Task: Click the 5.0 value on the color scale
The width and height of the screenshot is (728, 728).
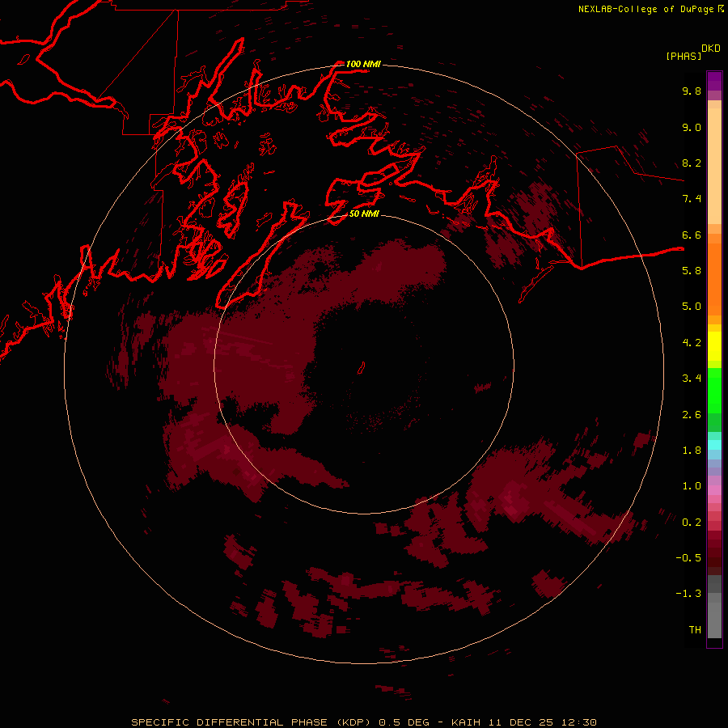Action: 692,307
